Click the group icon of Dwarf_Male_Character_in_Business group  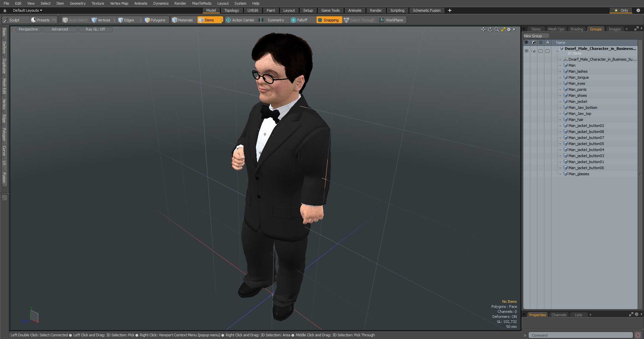[x=561, y=49]
